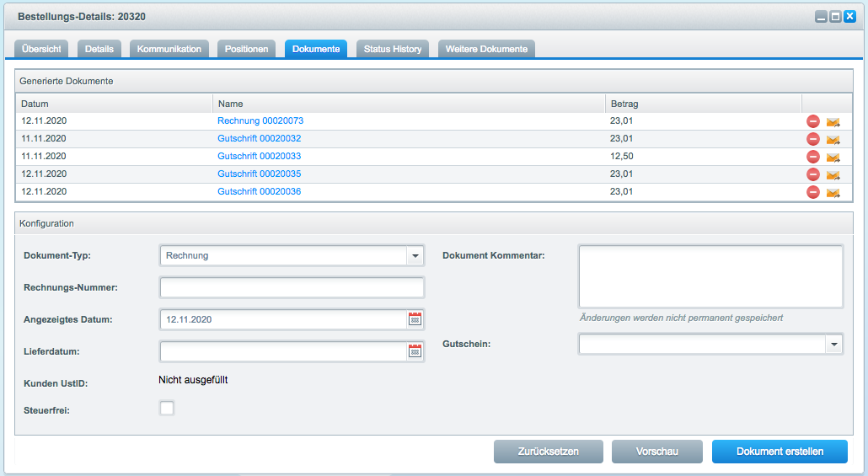Click Zurücksetzen to reset the form

coord(548,452)
